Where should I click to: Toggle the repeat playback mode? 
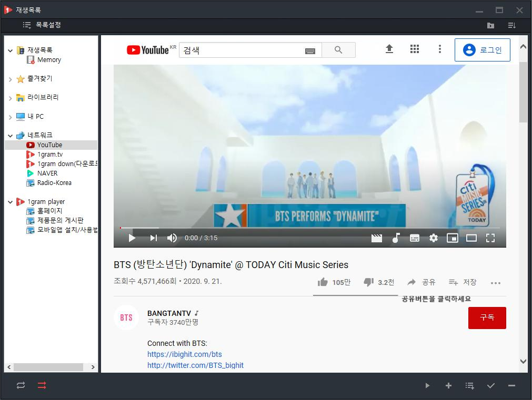pyautogui.click(x=21, y=385)
